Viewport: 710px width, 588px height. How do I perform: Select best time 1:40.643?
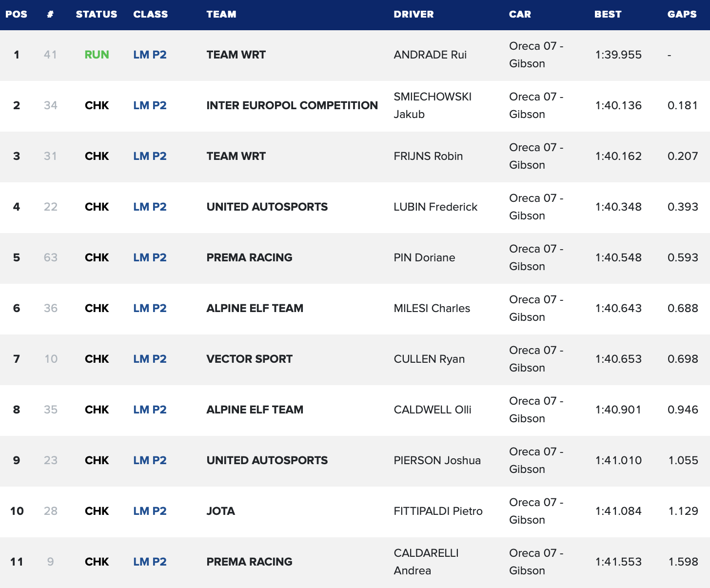click(618, 308)
